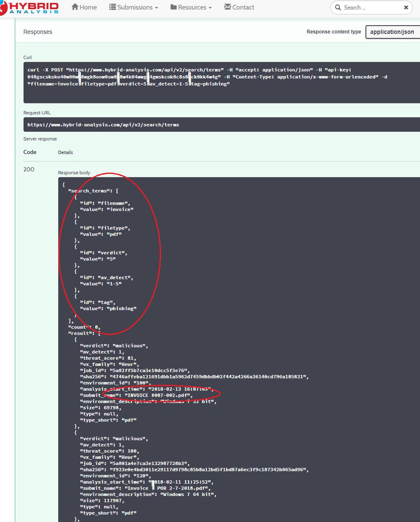Click the "value": "1-5" line
Image resolution: width=420 pixels, height=522 pixels.
101,284
